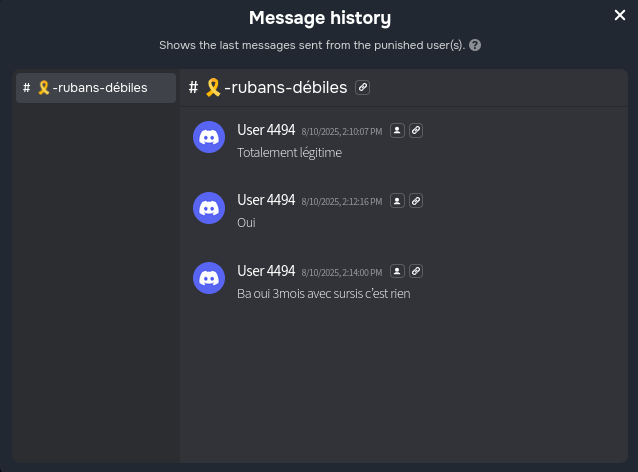Click username User 4494 above "Oui"
Image resolution: width=638 pixels, height=472 pixels.
(x=266, y=200)
